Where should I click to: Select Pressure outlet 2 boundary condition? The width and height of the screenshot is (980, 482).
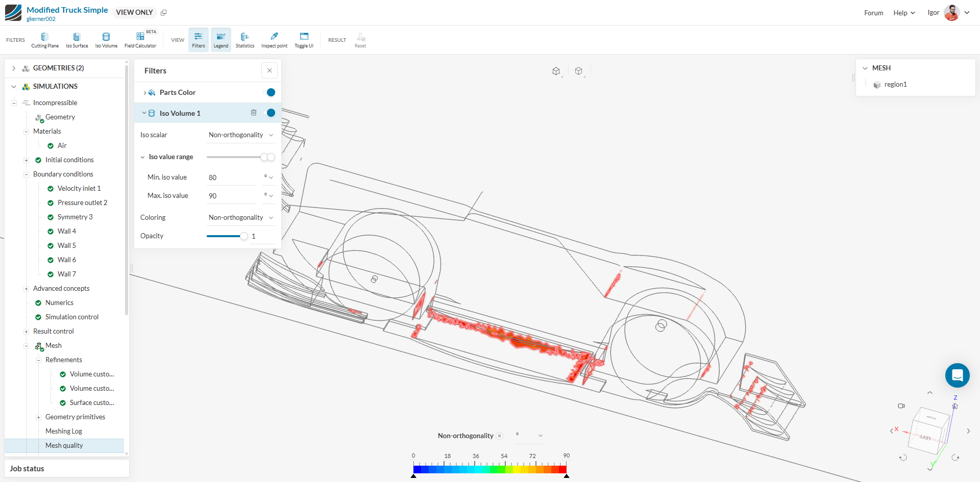tap(82, 202)
